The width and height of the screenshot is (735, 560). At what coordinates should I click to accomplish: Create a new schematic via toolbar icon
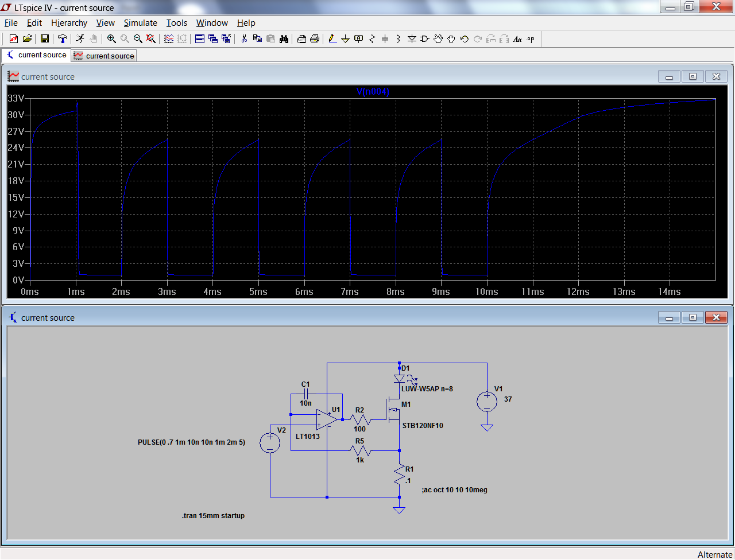(14, 39)
